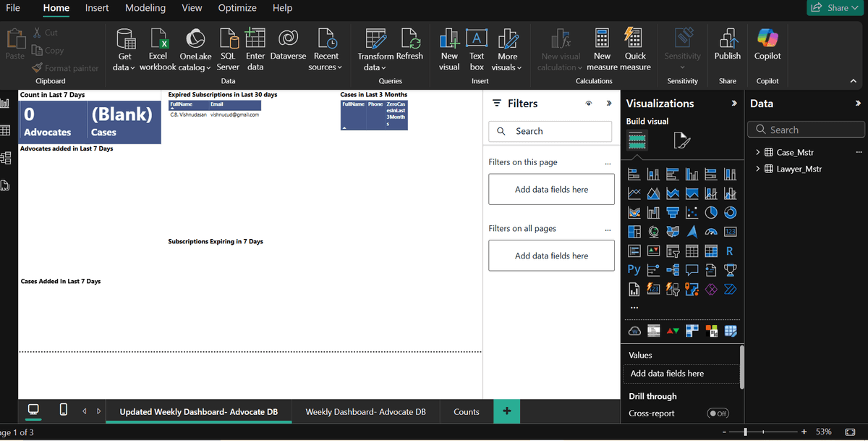Screen dimensions: 868x441
Task: Type in the Filters search box
Action: tap(550, 131)
